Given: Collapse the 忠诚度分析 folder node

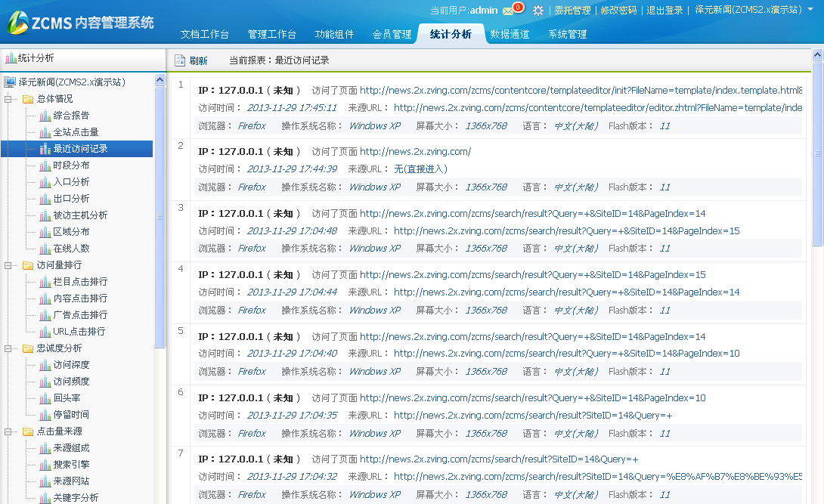Looking at the screenshot, I should 9,348.
